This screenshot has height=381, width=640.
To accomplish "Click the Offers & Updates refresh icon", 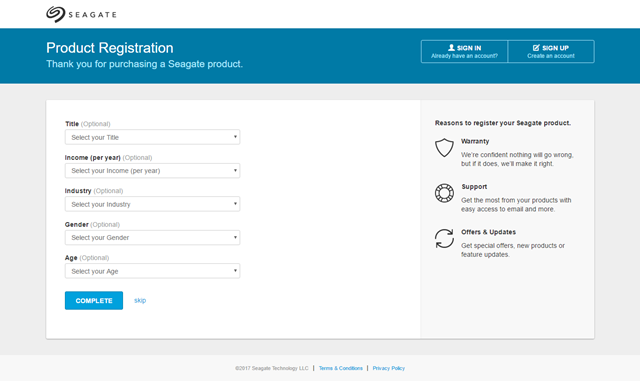I will (x=444, y=238).
